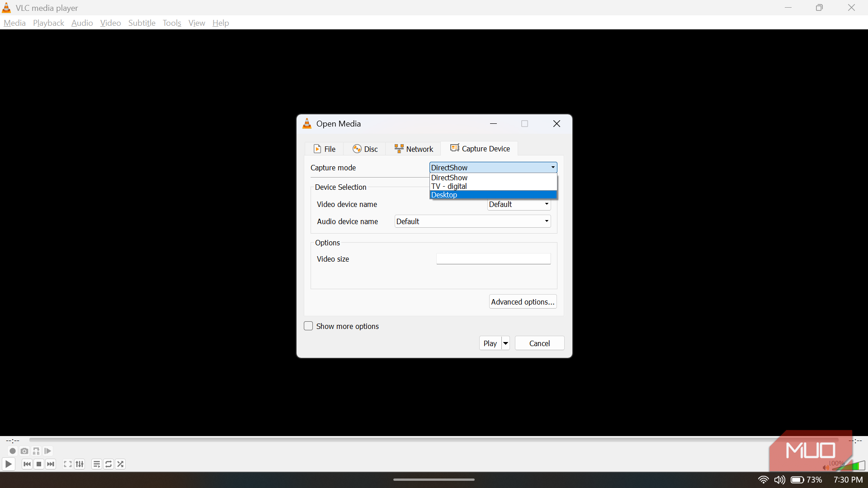Open the Subtitle menu
This screenshot has width=868, height=488.
[142, 23]
